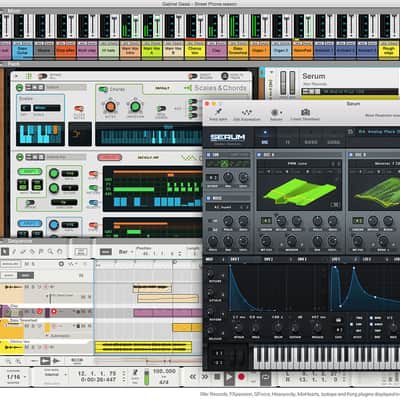
Task: Click the yellow Chorus Vox audio clip
Action: click(143, 347)
